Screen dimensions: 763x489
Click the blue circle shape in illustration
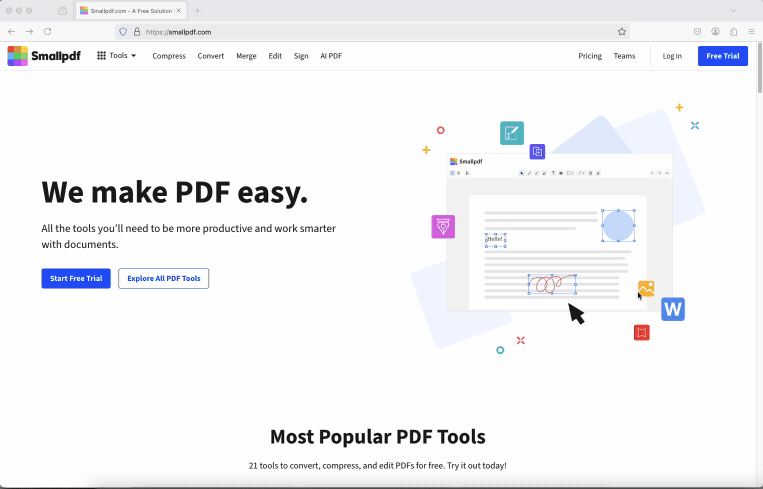pos(618,225)
